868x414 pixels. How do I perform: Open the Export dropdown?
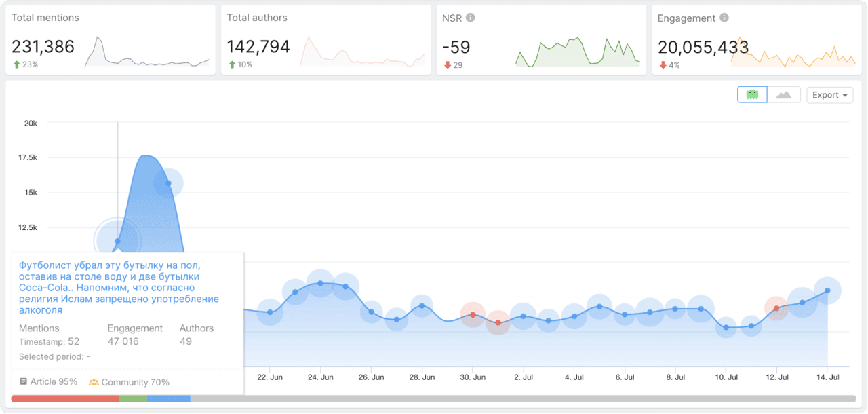tap(830, 95)
